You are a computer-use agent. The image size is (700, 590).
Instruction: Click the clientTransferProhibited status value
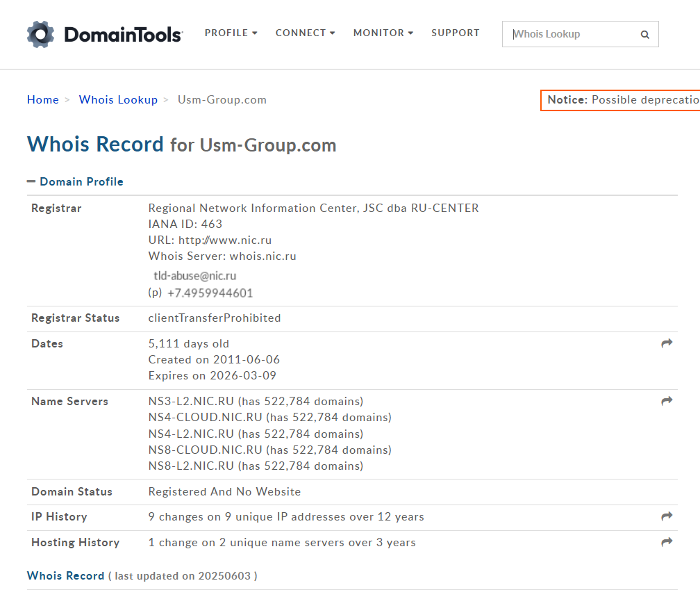pyautogui.click(x=215, y=318)
